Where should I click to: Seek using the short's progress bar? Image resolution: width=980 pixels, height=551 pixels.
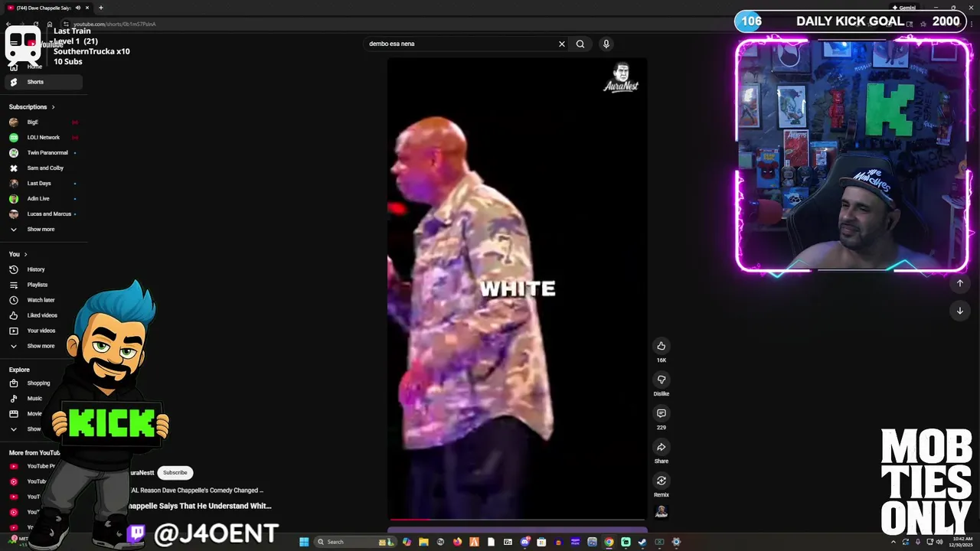point(517,520)
